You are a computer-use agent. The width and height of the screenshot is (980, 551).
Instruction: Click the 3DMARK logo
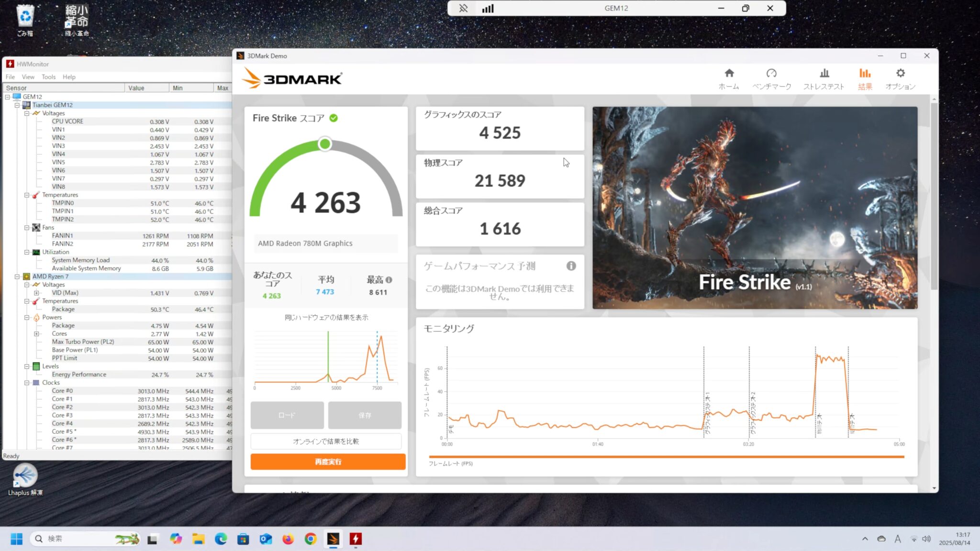coord(292,78)
